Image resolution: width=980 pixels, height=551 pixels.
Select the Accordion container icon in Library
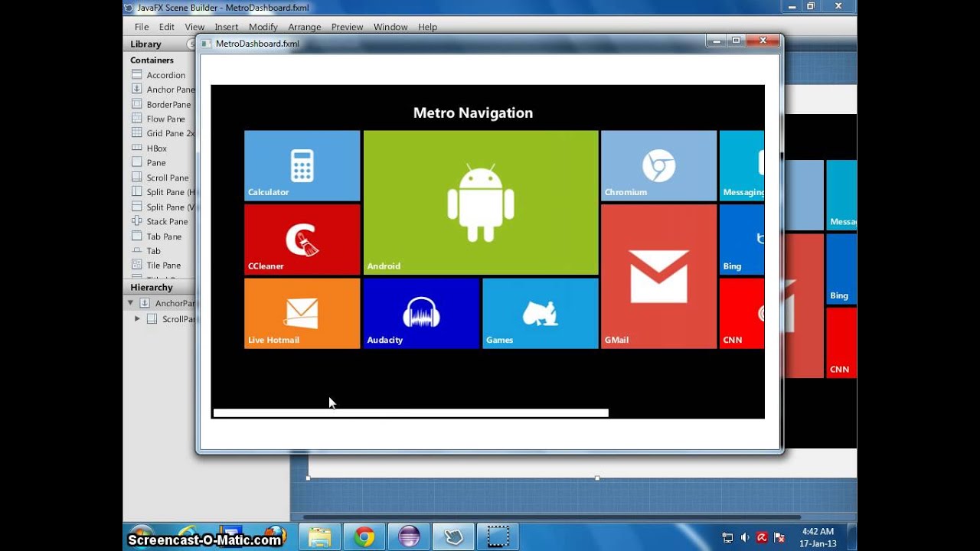pyautogui.click(x=137, y=74)
